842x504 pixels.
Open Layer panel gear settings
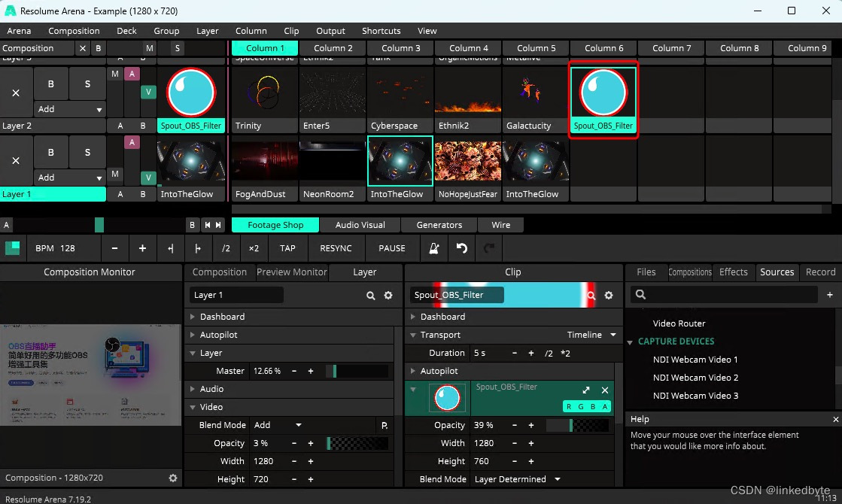pos(388,295)
